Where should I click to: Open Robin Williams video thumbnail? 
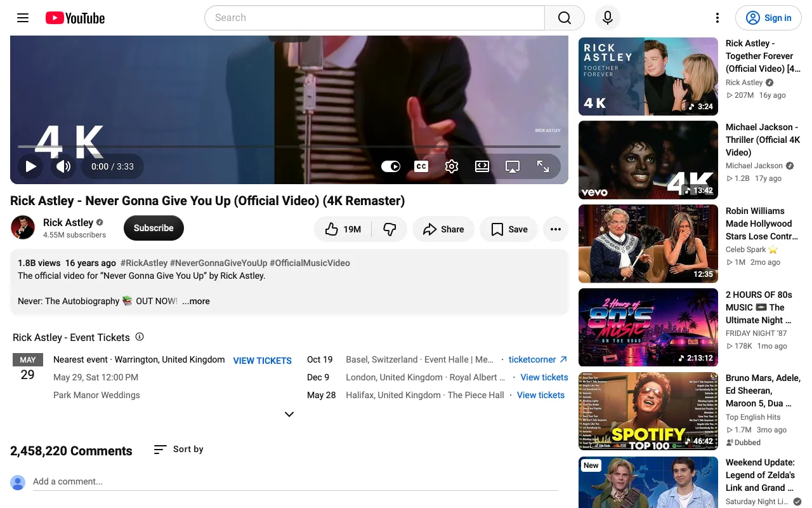click(648, 244)
